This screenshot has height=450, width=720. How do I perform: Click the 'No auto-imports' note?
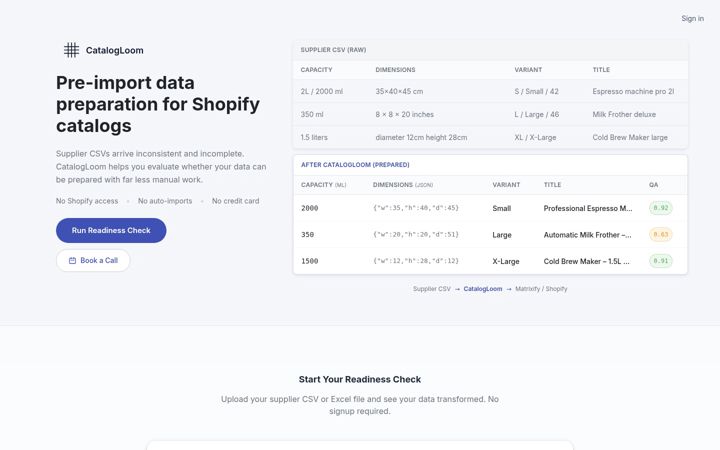click(x=165, y=201)
